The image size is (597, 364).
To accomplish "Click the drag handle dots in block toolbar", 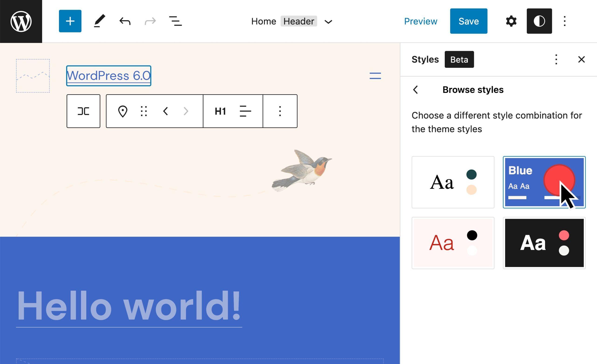I will (144, 111).
